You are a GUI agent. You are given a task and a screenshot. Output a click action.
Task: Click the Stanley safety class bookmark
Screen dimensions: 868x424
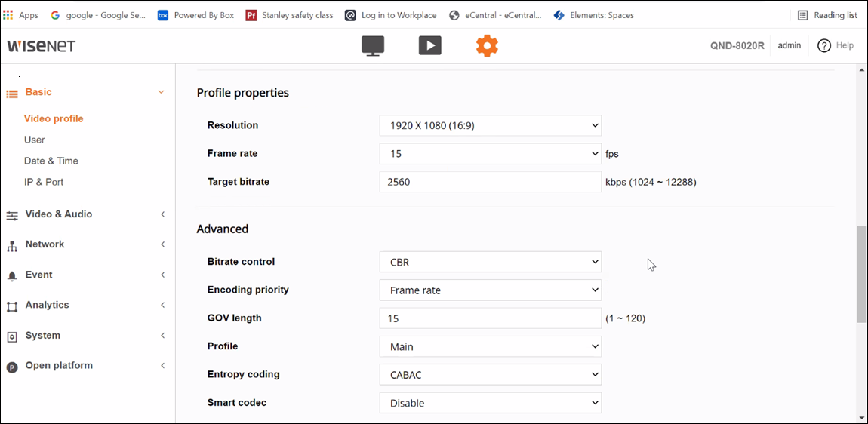(290, 15)
